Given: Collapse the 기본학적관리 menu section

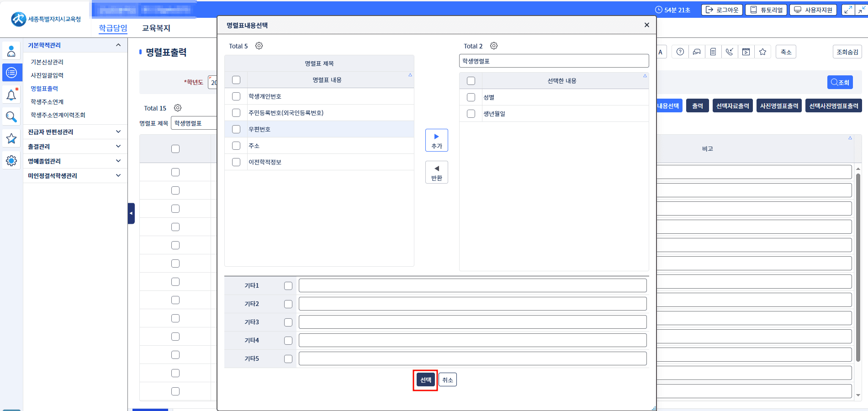Looking at the screenshot, I should click(118, 45).
